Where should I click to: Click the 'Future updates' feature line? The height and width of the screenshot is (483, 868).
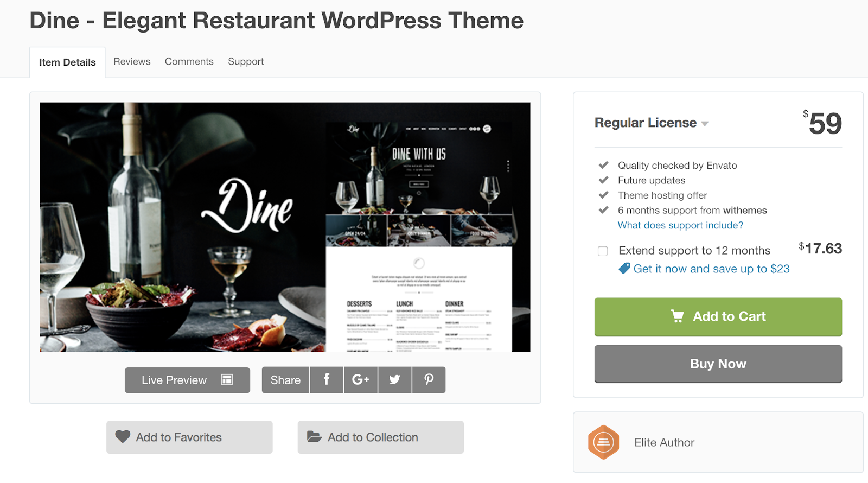[x=652, y=180]
